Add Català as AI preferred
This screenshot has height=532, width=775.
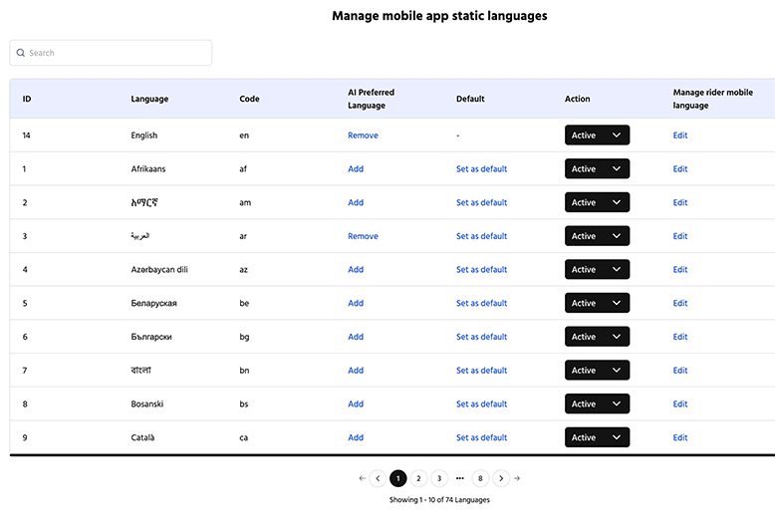[x=356, y=437]
